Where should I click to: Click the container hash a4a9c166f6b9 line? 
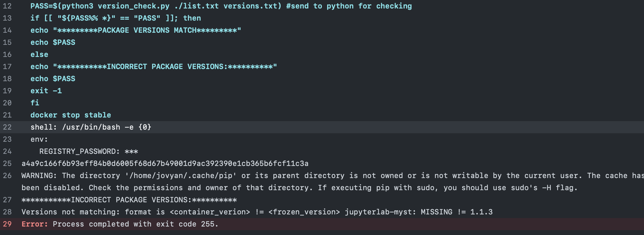(x=165, y=164)
